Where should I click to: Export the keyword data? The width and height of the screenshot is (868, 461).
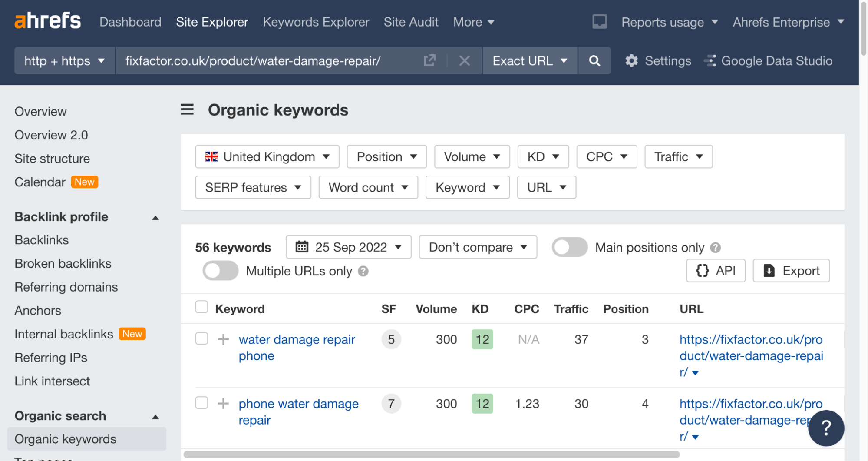791,270
